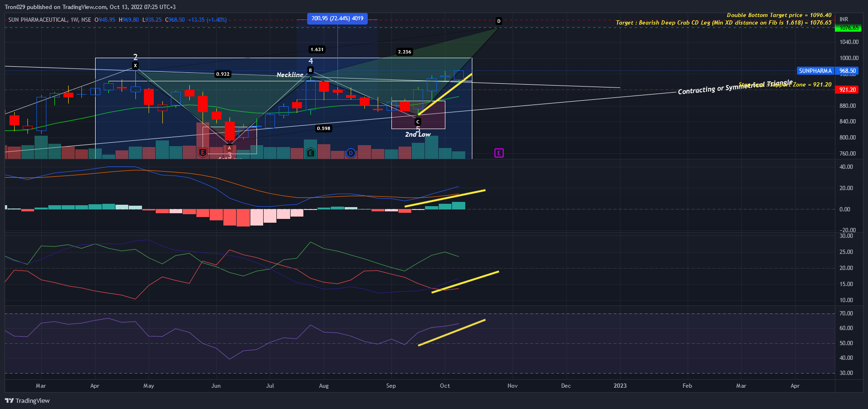Click the Double Bottom Target price text
Image resolution: width=868 pixels, height=409 pixels.
779,15
